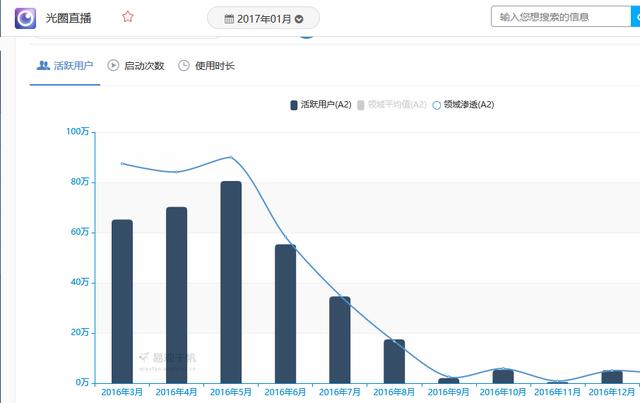Click the 光圈直播 app title text
This screenshot has height=403, width=640.
pos(69,18)
